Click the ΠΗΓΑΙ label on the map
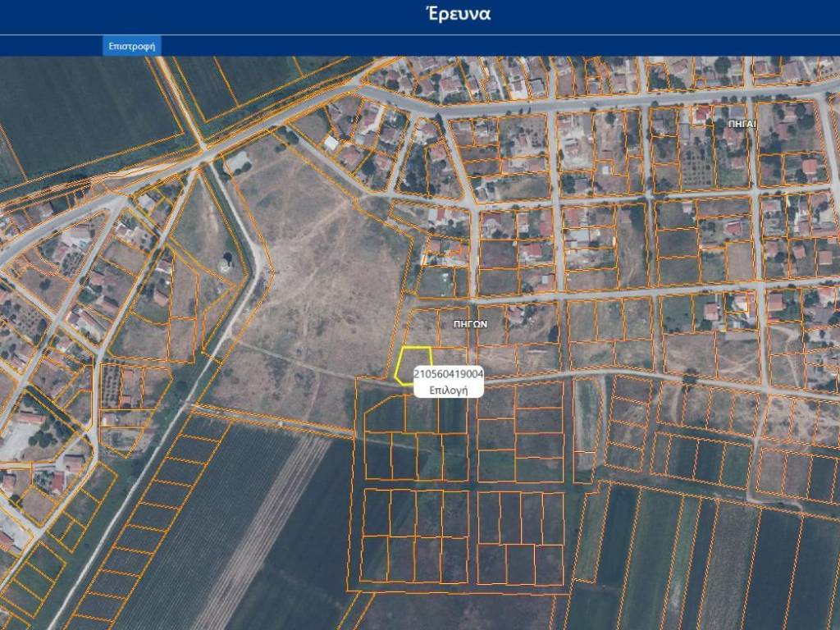840x630 pixels. click(741, 123)
